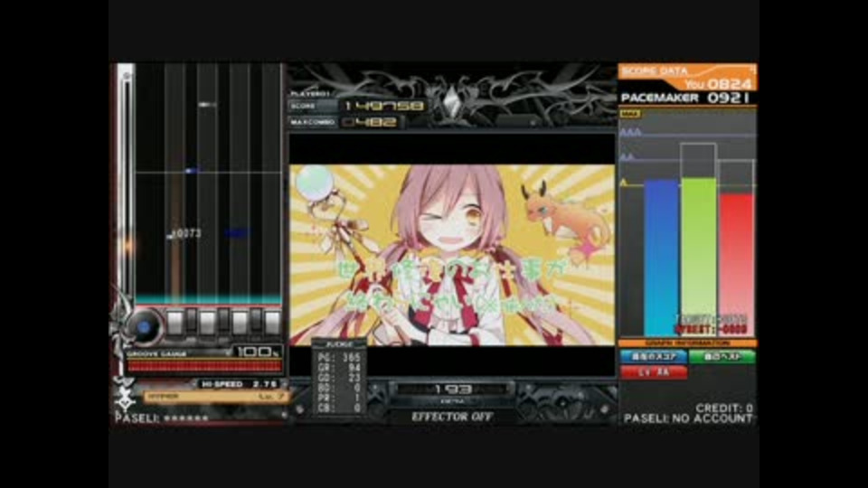The image size is (868, 488).
Task: Click the green personal best legend button
Action: [722, 357]
